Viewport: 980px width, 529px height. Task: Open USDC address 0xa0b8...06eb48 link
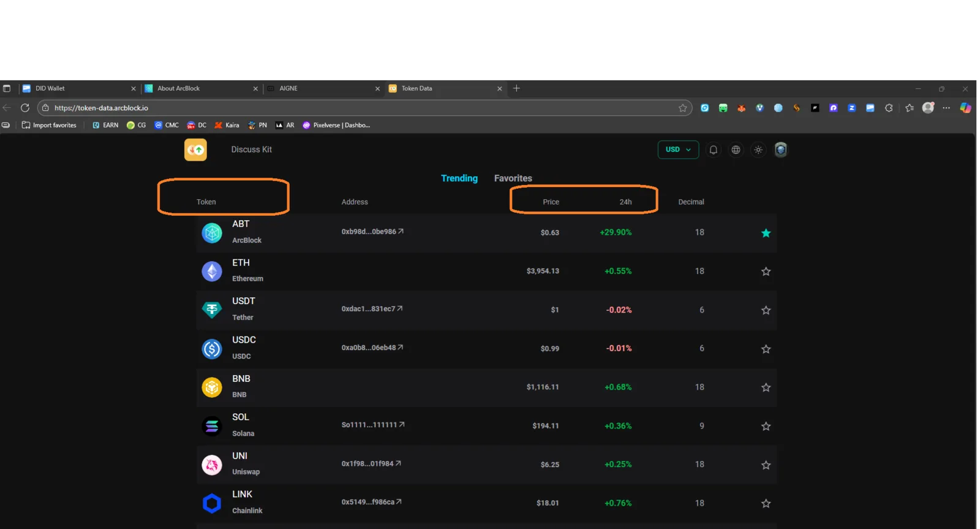tap(372, 348)
